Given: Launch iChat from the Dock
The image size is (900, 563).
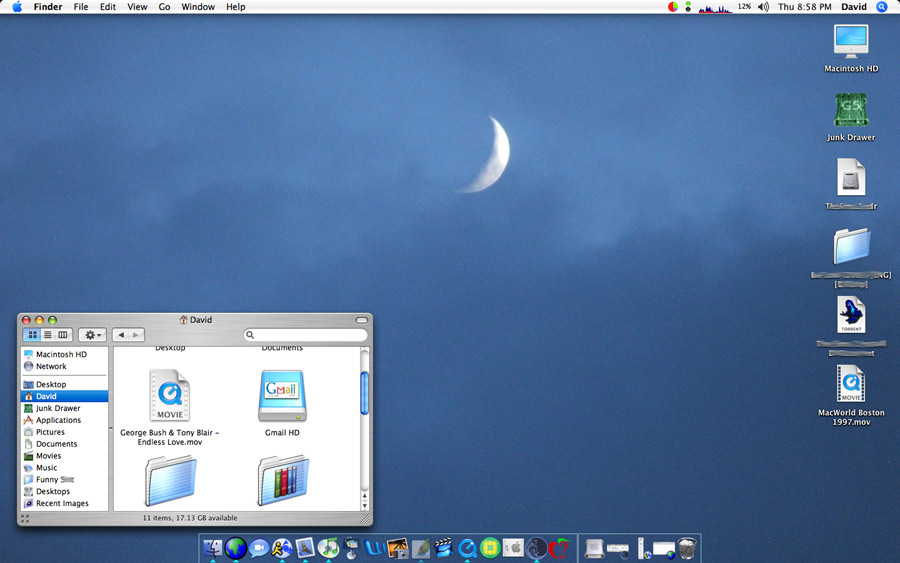Looking at the screenshot, I should [x=259, y=548].
